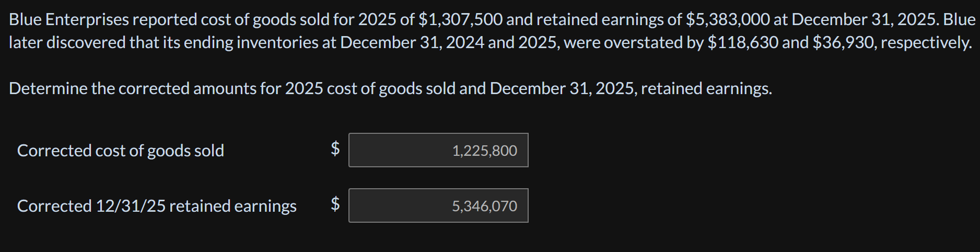Click 'retained earnings.' ending the instruction sentence
The height and width of the screenshot is (252, 980).
pos(706,88)
